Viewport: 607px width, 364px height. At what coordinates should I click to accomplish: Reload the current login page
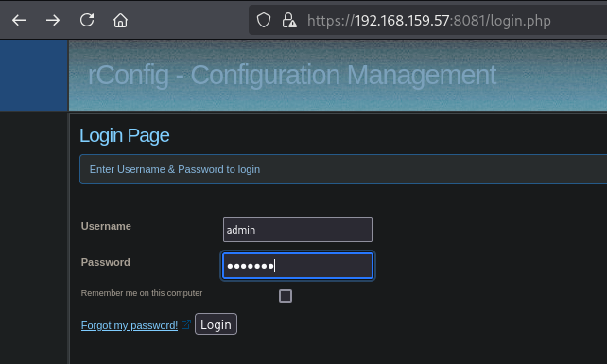(87, 20)
